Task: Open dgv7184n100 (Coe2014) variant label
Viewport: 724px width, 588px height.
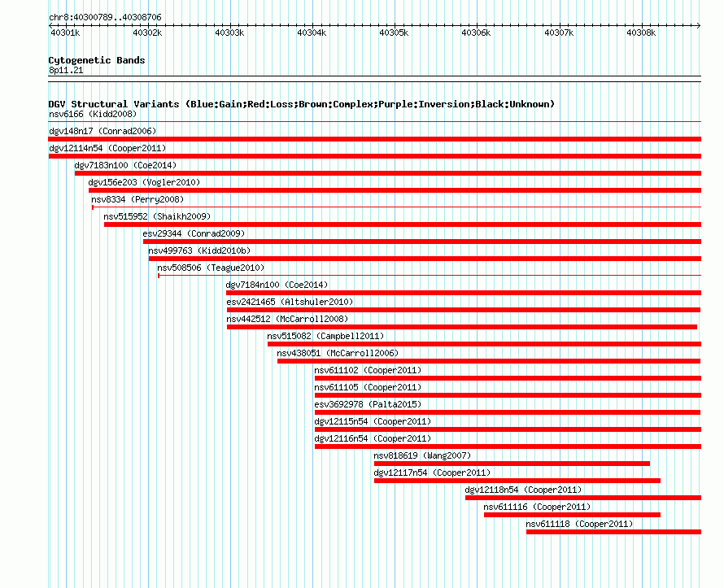Action: click(277, 285)
